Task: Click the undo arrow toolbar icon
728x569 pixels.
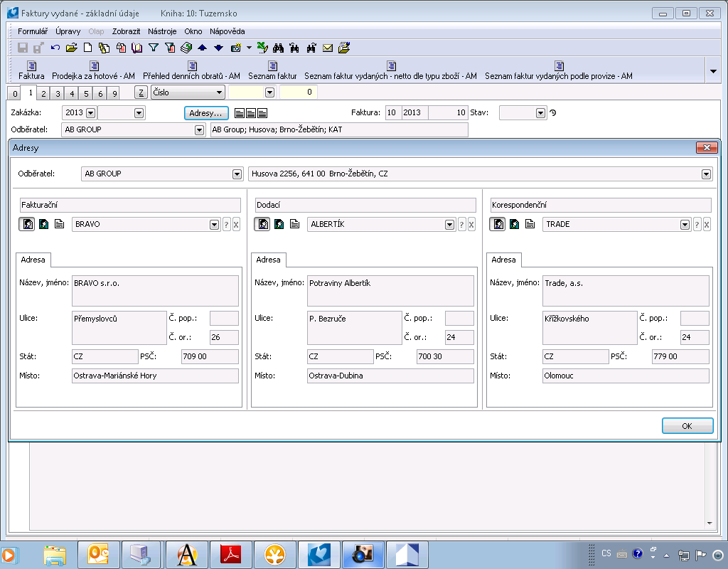Action: 55,48
